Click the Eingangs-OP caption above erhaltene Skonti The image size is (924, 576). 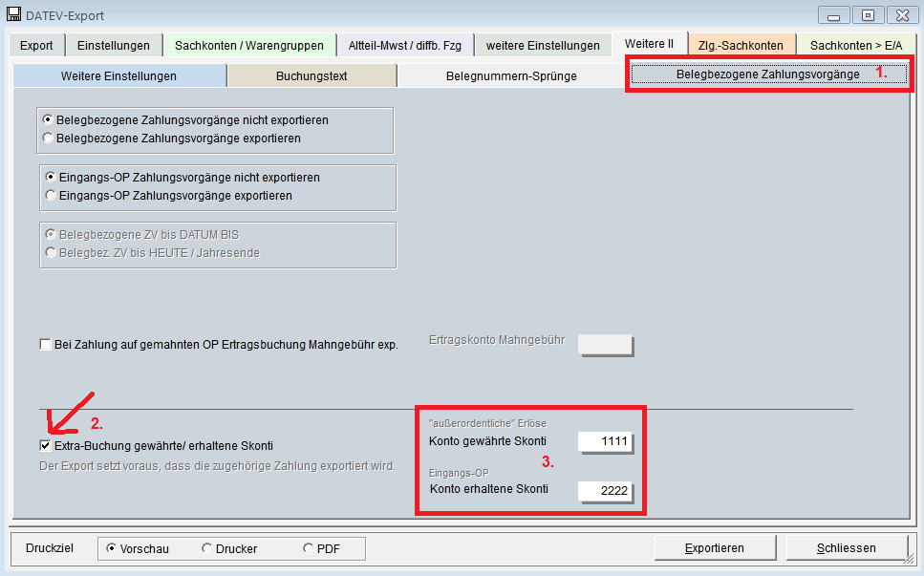point(459,473)
